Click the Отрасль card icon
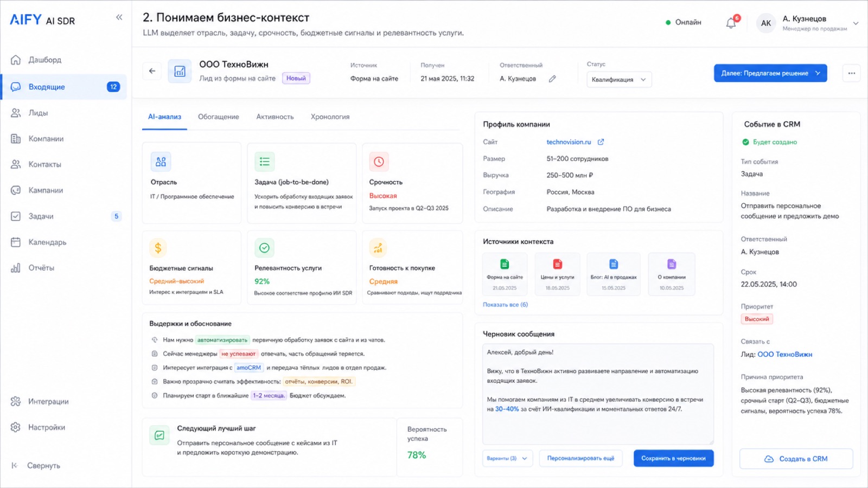 [x=161, y=162]
